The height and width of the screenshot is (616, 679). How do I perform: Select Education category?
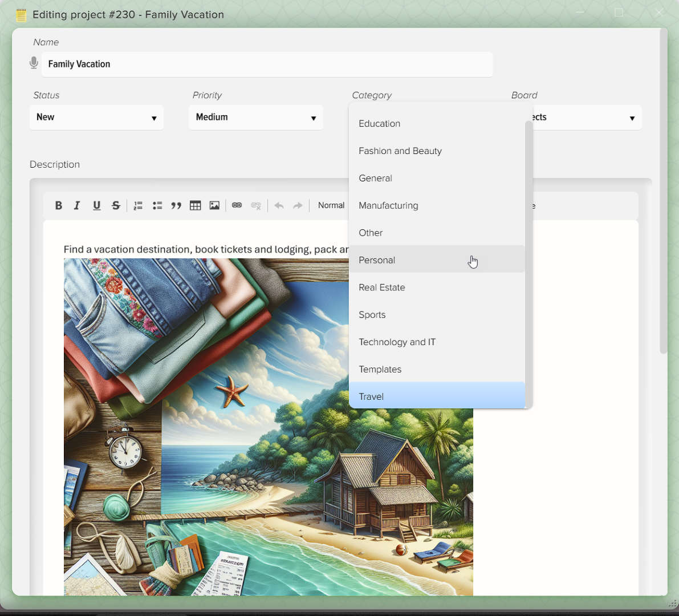437,123
